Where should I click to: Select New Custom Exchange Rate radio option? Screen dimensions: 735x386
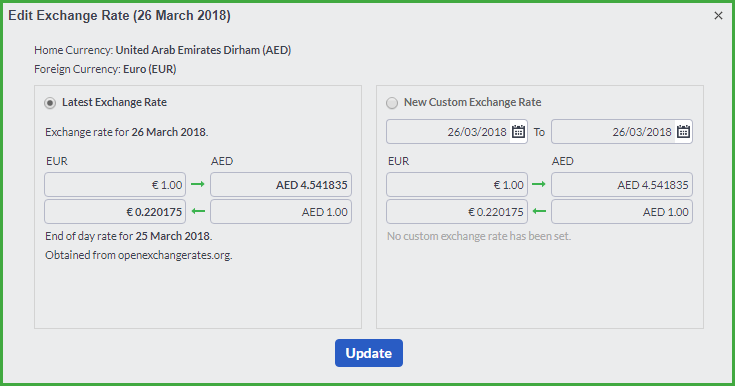392,103
